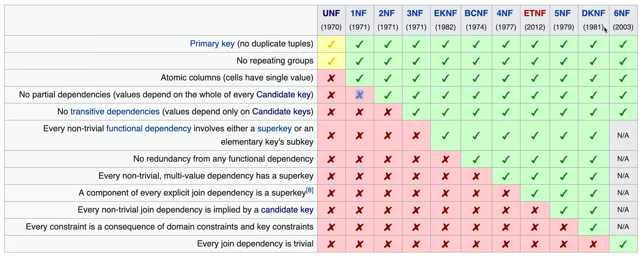Open the superkey link
644x259 pixels.
pyautogui.click(x=274, y=128)
